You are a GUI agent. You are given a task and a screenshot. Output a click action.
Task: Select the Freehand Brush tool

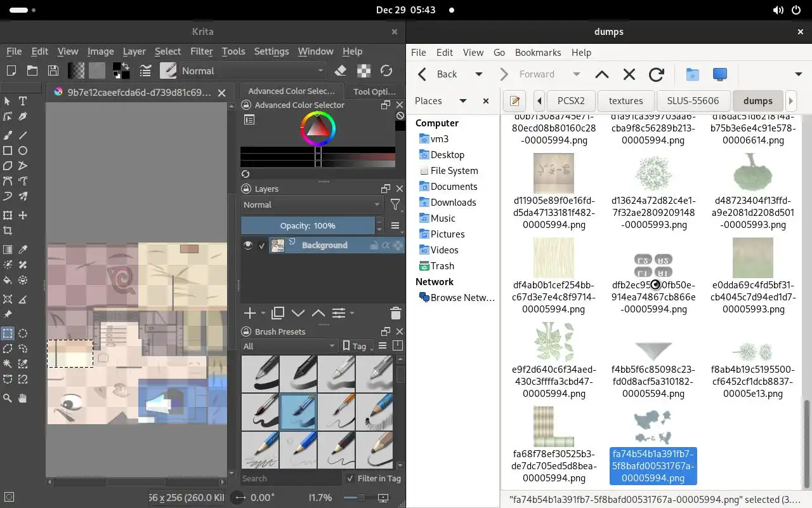tap(8, 135)
